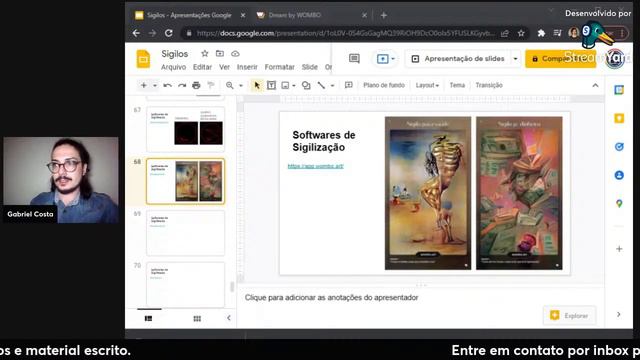This screenshot has height=360, width=640.
Task: Collapse the filmstrip panel
Action: click(x=229, y=318)
